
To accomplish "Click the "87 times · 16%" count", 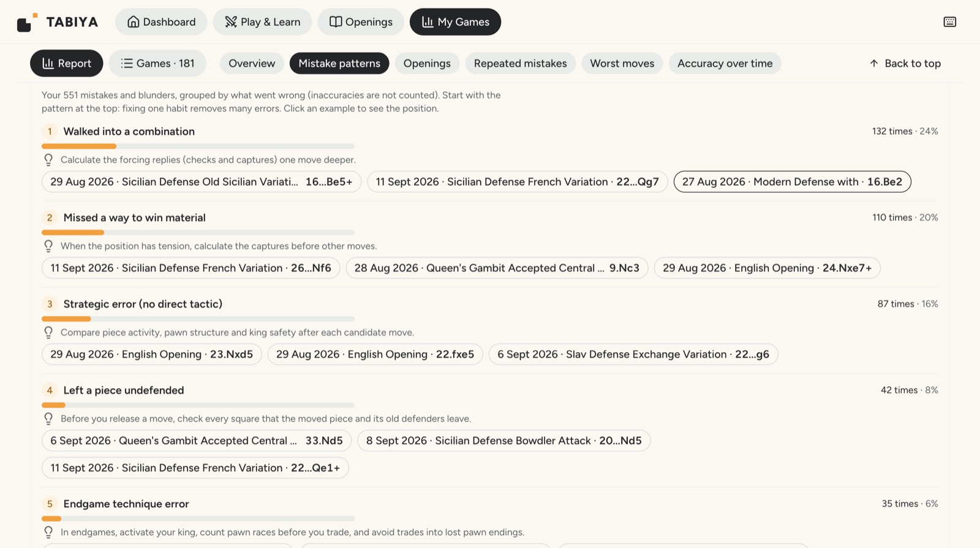I will (908, 304).
